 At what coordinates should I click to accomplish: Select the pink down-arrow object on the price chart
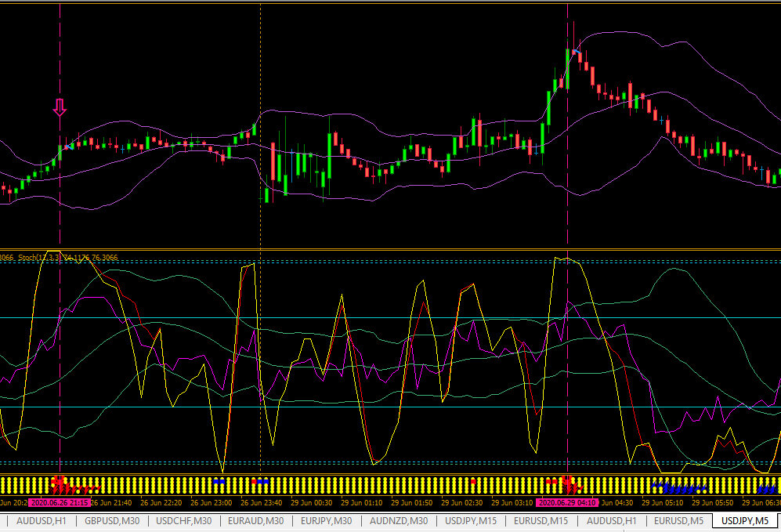[x=60, y=107]
